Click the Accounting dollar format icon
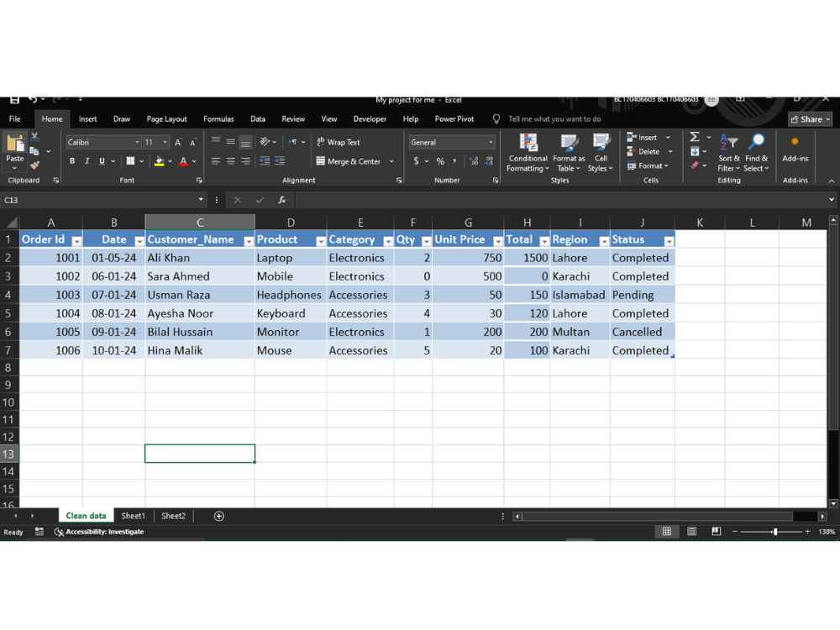Image resolution: width=840 pixels, height=630 pixels. pos(417,160)
